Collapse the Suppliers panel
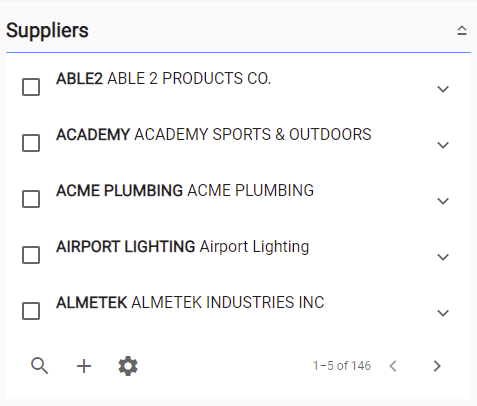Screen dimensions: 477x406 coord(462,31)
